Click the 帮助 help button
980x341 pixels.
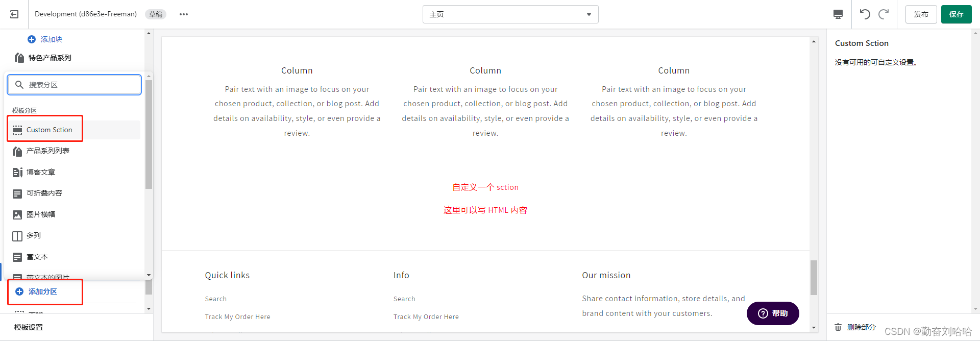pos(773,313)
